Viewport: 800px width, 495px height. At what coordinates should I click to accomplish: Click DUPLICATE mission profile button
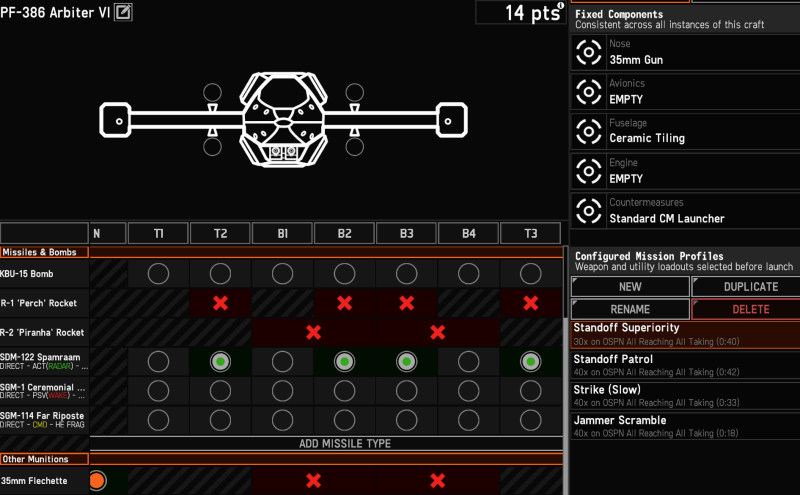(747, 287)
